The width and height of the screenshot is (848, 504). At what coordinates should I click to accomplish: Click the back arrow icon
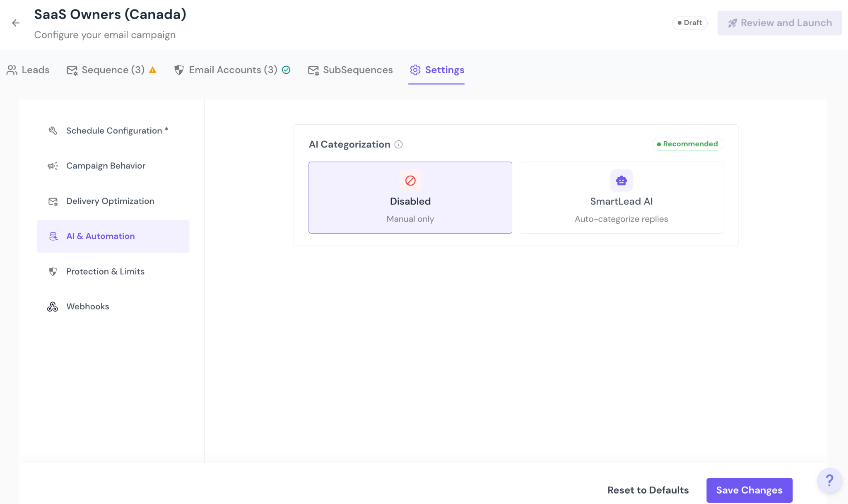(x=16, y=23)
